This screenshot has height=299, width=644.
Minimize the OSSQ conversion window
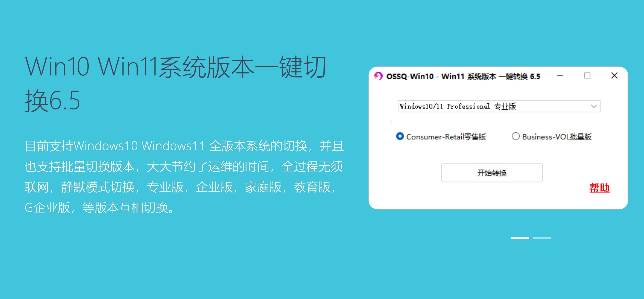[x=560, y=76]
